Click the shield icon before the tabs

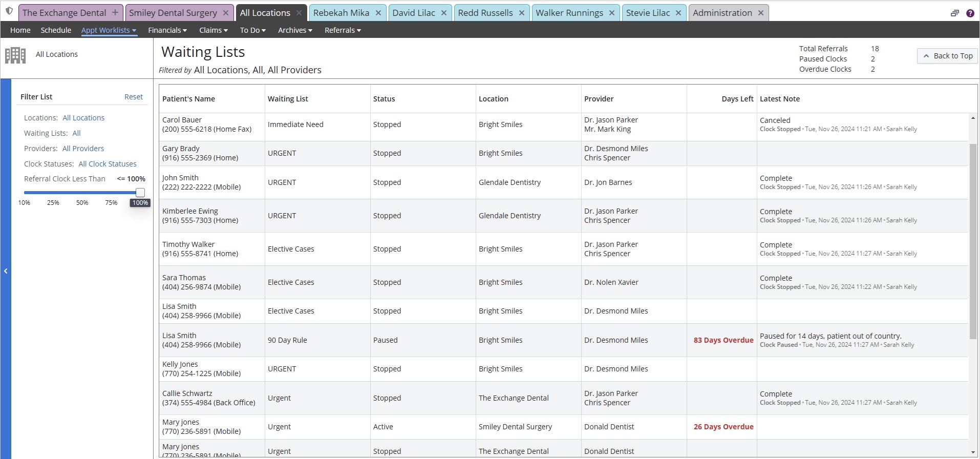(9, 11)
